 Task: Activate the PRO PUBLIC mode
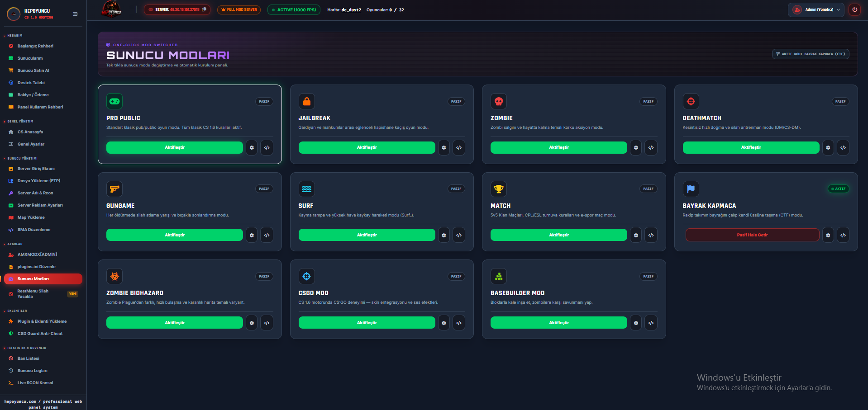[x=175, y=148]
